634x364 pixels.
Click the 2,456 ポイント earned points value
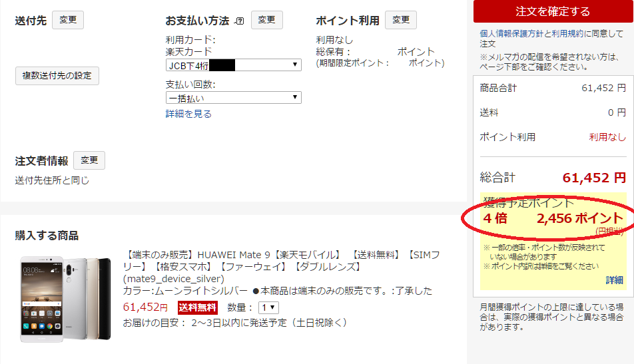[579, 218]
